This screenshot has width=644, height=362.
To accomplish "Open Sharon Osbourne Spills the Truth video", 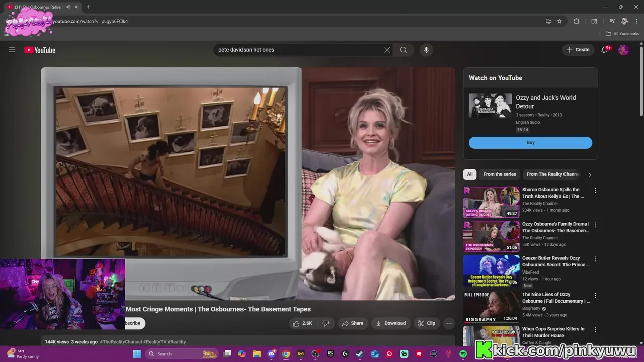I will point(553,193).
